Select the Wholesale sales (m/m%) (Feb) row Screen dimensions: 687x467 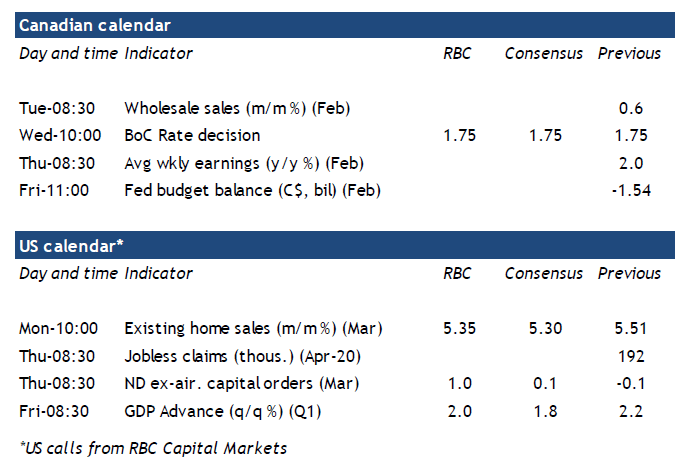click(x=235, y=108)
